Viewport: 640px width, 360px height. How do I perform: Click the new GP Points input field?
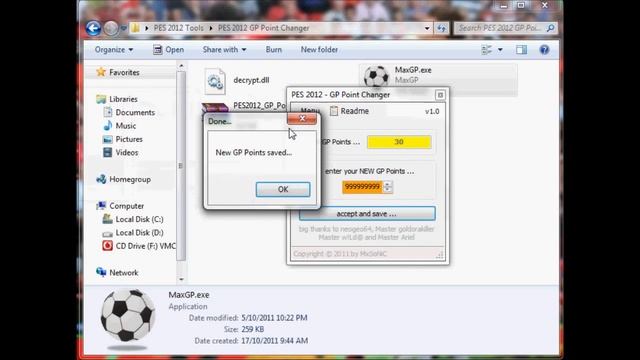point(362,187)
